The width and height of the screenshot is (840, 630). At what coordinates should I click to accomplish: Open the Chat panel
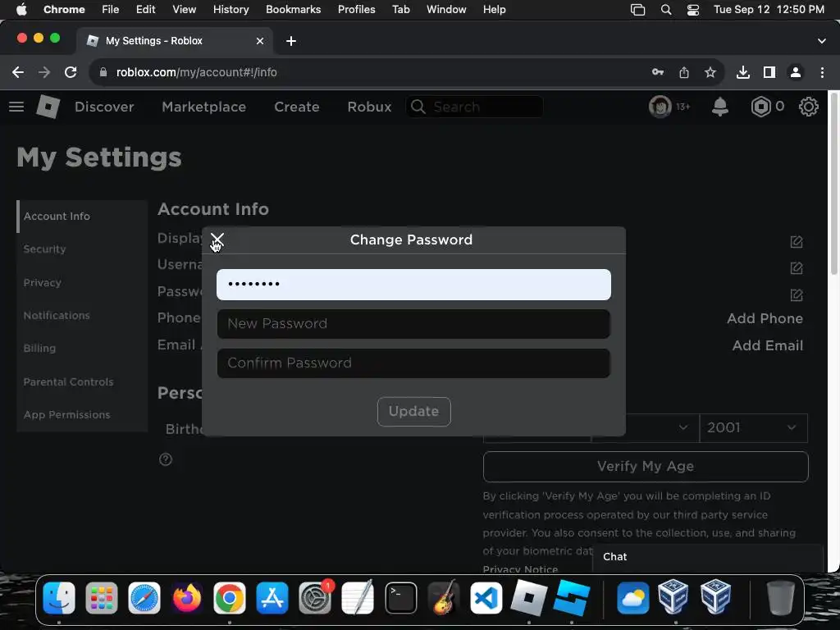click(x=708, y=557)
